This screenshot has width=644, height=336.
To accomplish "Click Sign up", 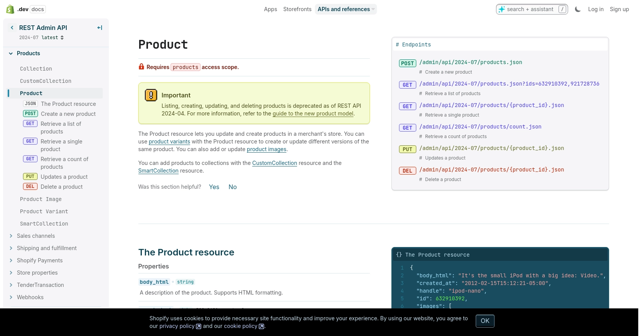I will coord(619,9).
